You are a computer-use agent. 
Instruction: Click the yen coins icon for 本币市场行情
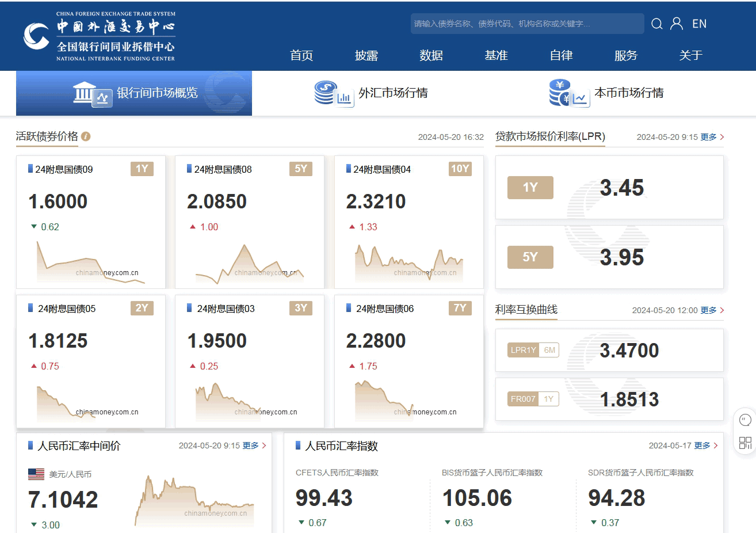tap(568, 93)
